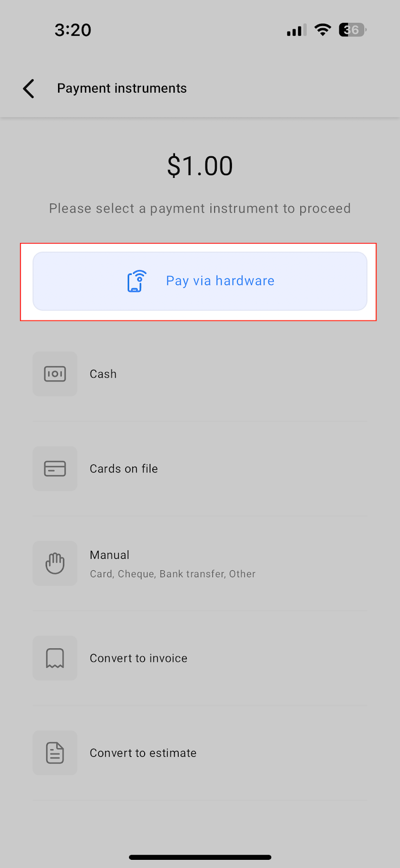400x868 pixels.
Task: Tap the back arrow icon
Action: [x=29, y=88]
